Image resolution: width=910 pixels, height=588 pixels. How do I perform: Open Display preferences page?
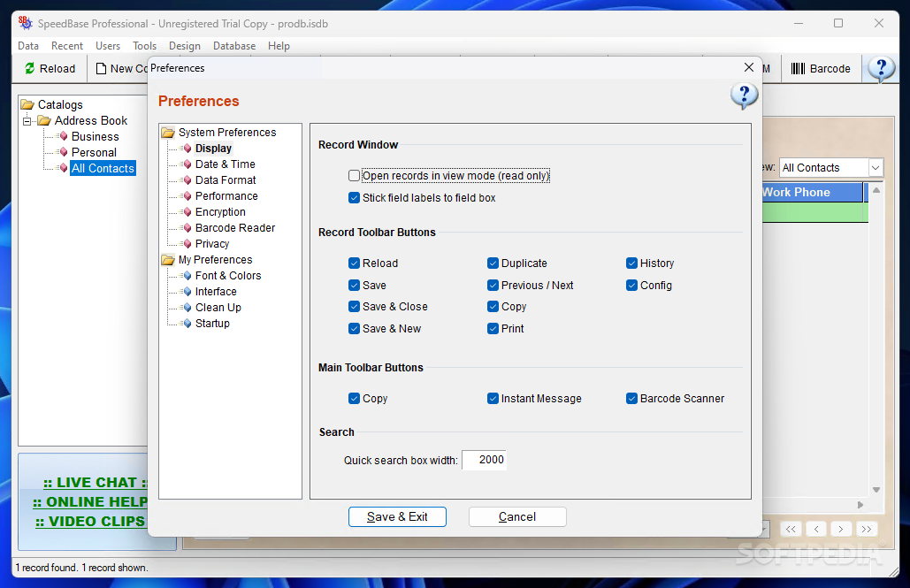coord(213,148)
